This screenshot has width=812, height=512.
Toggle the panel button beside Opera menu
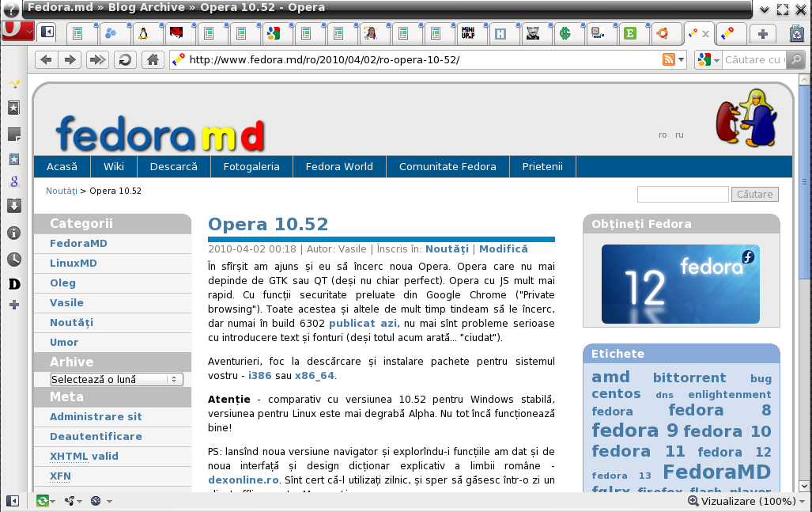point(47,33)
